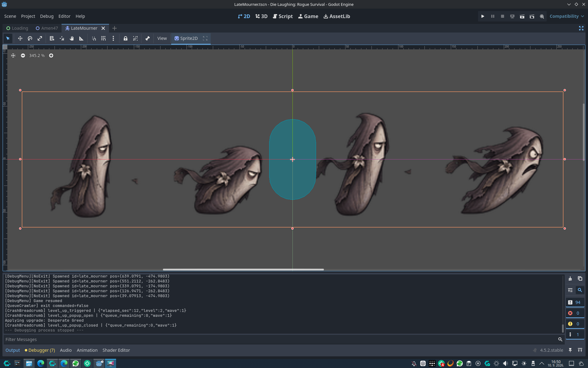Image resolution: width=588 pixels, height=368 pixels.
Task: Open snapping options three-dot menu
Action: [x=113, y=38]
